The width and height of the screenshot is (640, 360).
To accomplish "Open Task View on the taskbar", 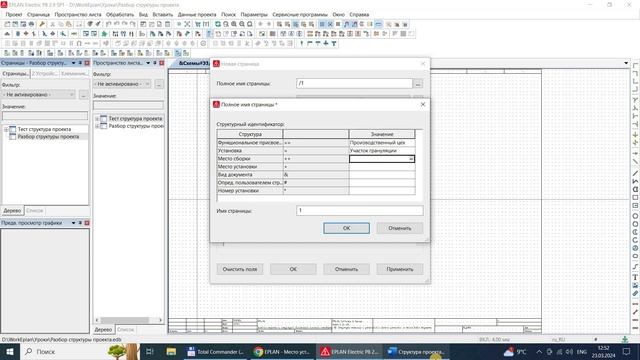I will coord(149,351).
